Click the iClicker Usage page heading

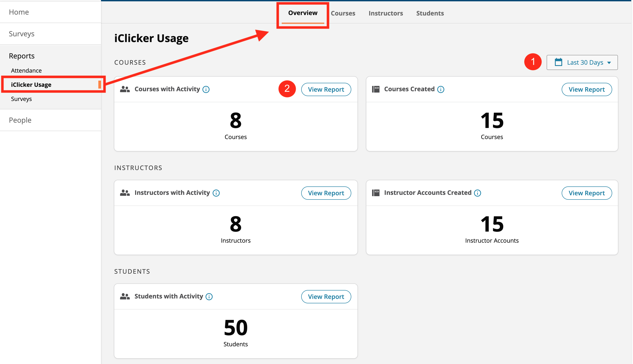point(151,38)
